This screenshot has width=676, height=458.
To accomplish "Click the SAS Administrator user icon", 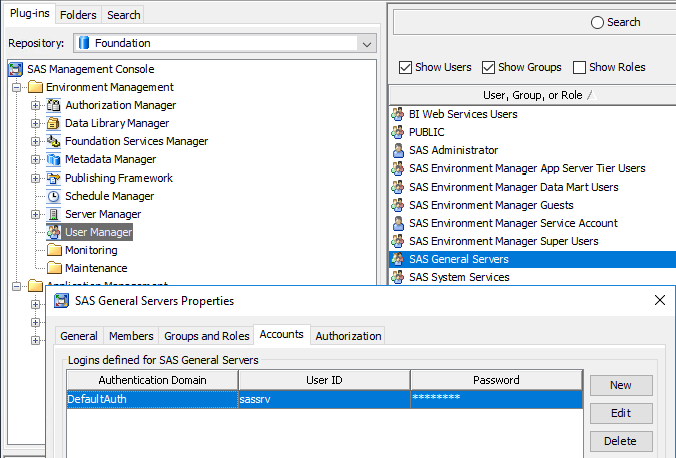I will pyautogui.click(x=398, y=150).
